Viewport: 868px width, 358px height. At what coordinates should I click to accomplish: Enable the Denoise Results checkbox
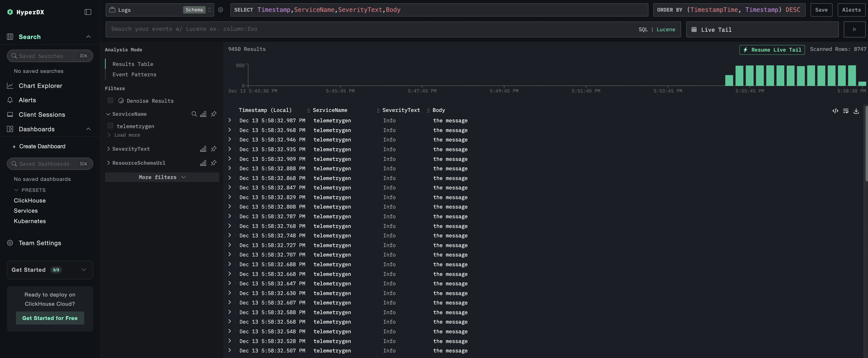pyautogui.click(x=110, y=100)
